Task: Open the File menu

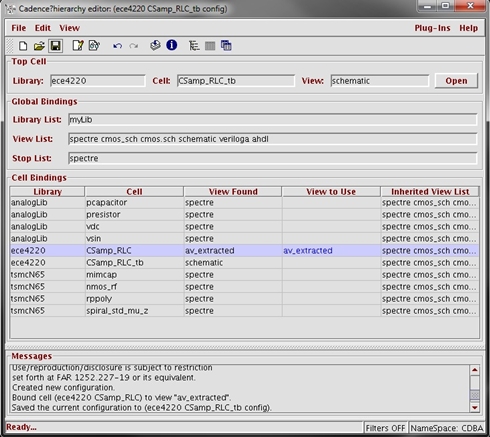Action: (x=19, y=28)
